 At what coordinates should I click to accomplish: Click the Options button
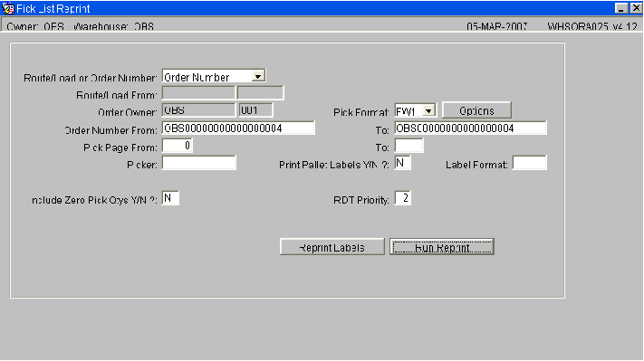tap(476, 110)
